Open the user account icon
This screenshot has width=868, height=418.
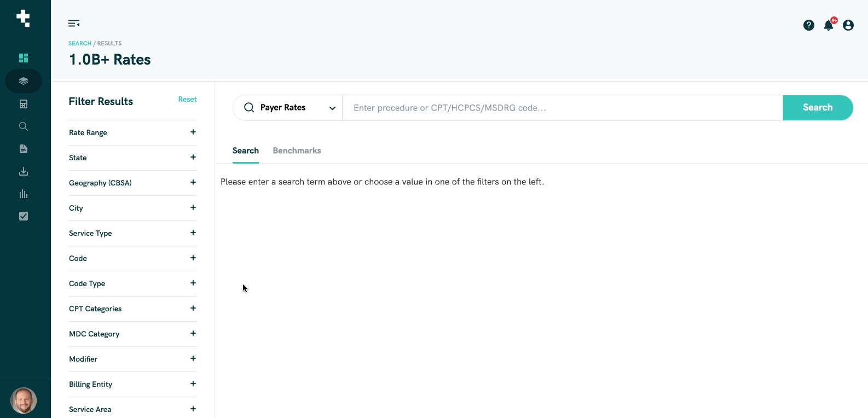(x=848, y=25)
